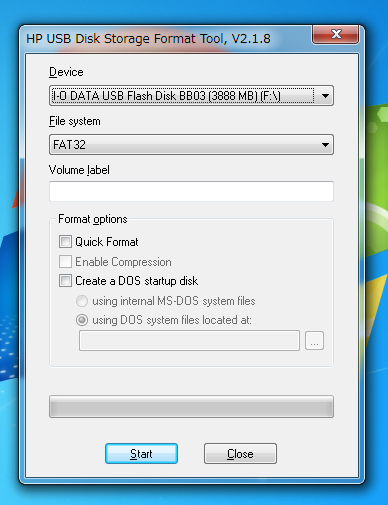Image resolution: width=388 pixels, height=505 pixels.
Task: Click the Format options group title
Action: point(93,219)
